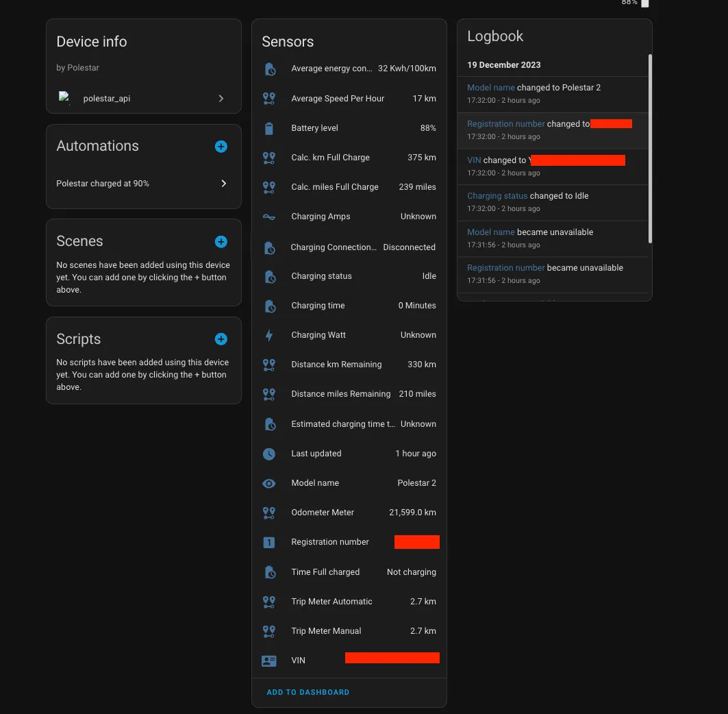Open Charging status link in logbook
The width and height of the screenshot is (728, 714).
(x=497, y=195)
